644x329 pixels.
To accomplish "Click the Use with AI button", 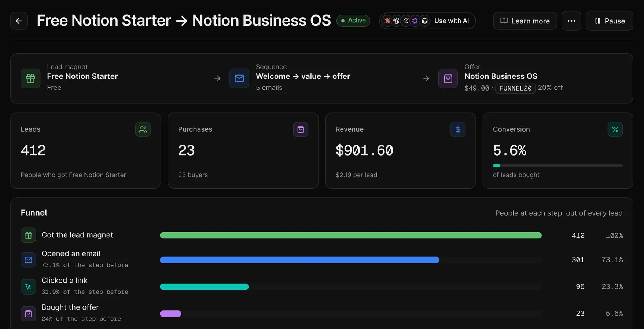I will 427,21.
